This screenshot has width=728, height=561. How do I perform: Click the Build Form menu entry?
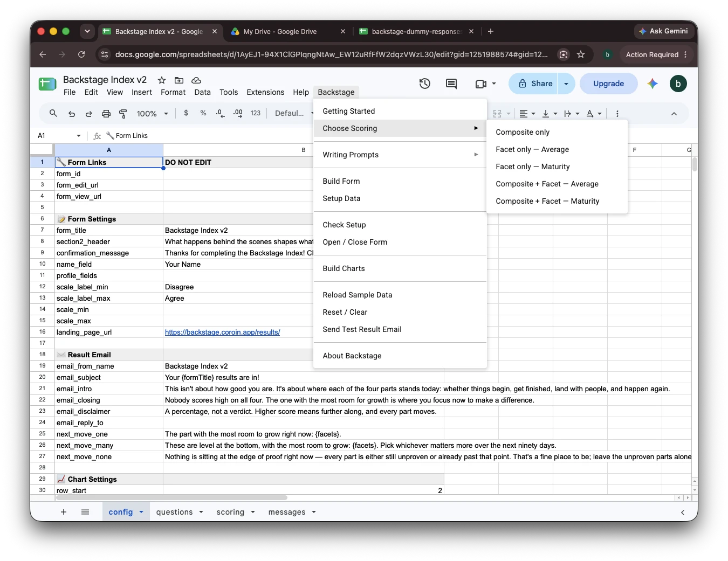pos(400,181)
